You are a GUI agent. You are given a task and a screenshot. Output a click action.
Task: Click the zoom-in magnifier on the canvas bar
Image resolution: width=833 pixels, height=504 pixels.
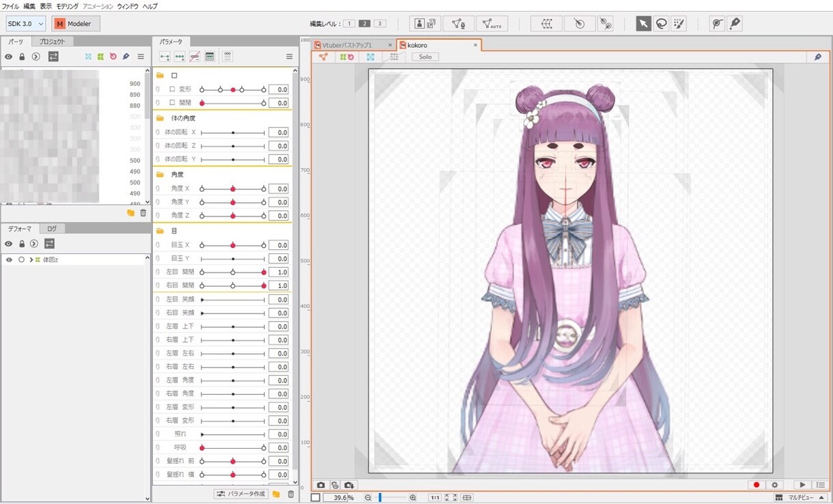pos(413,498)
